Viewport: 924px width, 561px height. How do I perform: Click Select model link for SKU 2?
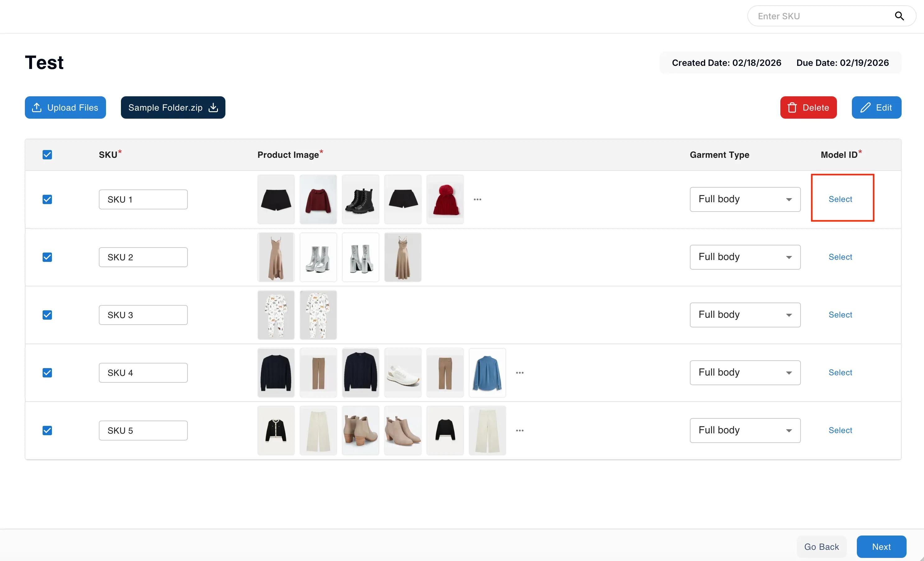coord(840,257)
